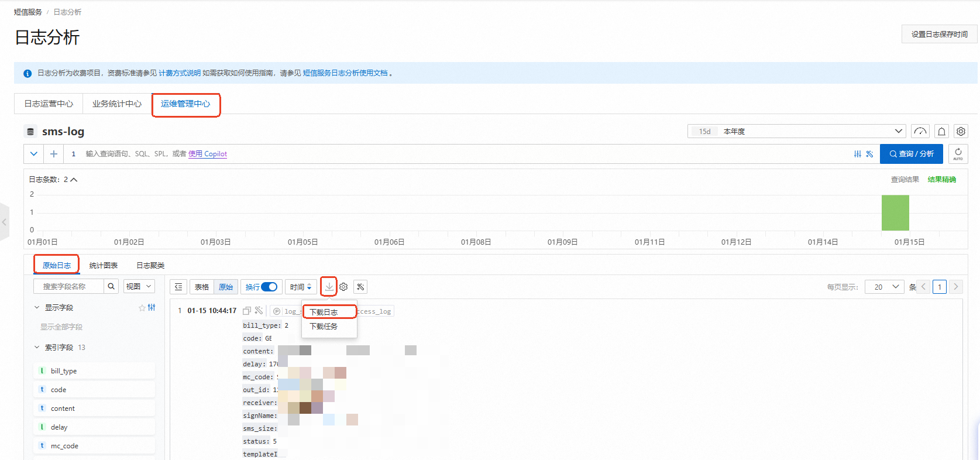Switch to 运维管理中心 tab
Screen dimensions: 980x460
tap(185, 104)
